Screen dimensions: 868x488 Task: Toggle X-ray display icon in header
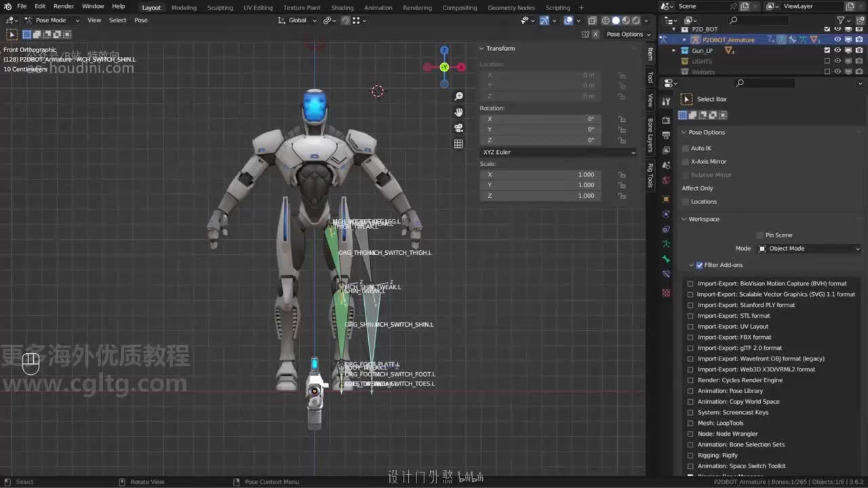point(592,20)
